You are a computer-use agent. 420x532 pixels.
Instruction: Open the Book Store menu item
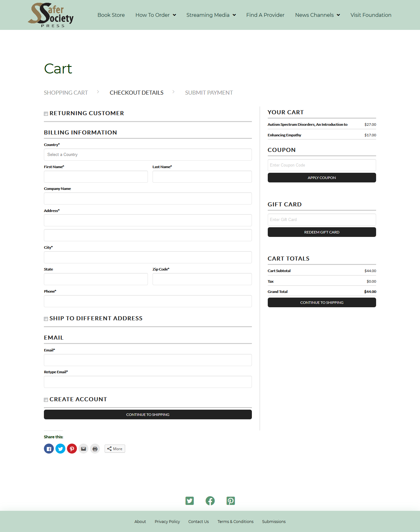point(111,15)
